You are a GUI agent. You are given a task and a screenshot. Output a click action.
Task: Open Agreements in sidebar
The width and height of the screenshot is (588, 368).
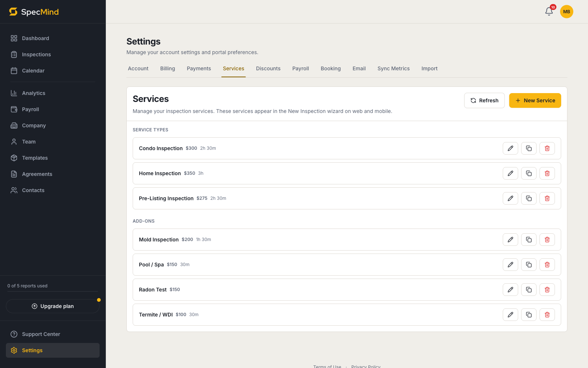pyautogui.click(x=53, y=174)
